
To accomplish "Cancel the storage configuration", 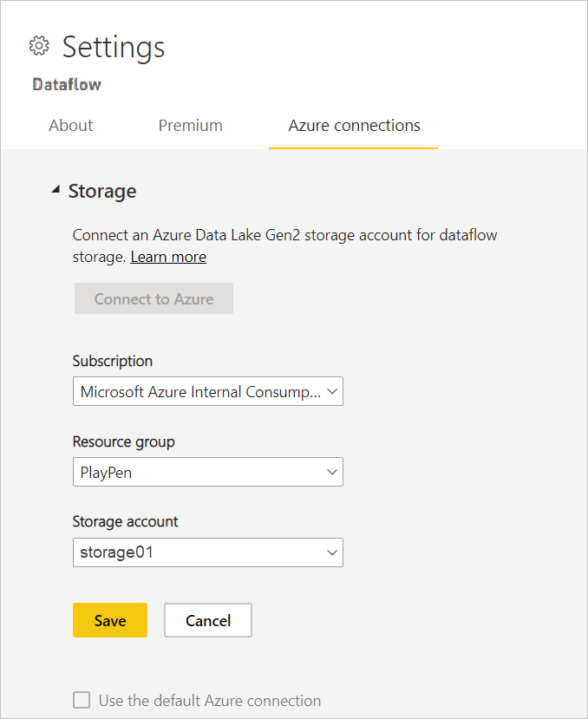I will pos(207,620).
